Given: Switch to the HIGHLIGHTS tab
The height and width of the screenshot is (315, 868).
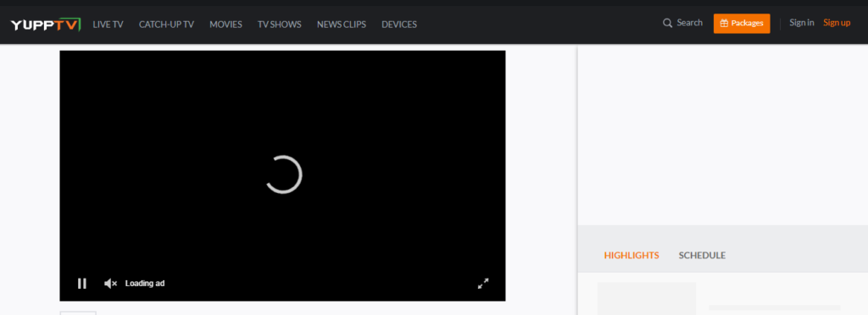Looking at the screenshot, I should click(x=632, y=256).
